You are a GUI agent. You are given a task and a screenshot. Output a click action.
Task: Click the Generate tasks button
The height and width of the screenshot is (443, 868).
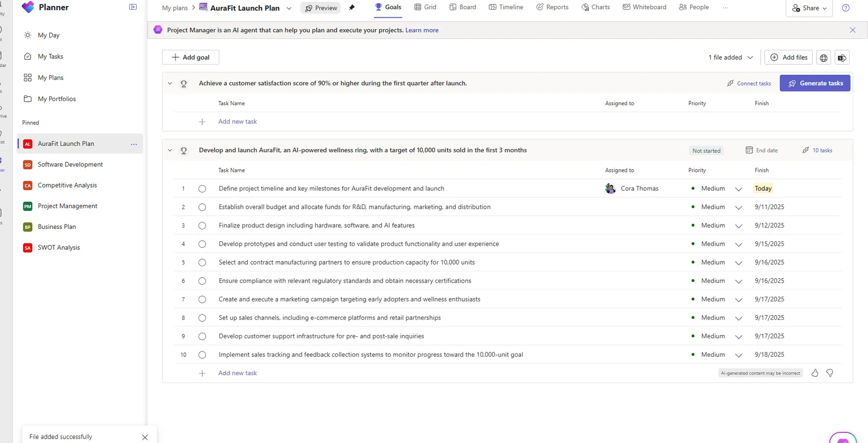click(815, 84)
